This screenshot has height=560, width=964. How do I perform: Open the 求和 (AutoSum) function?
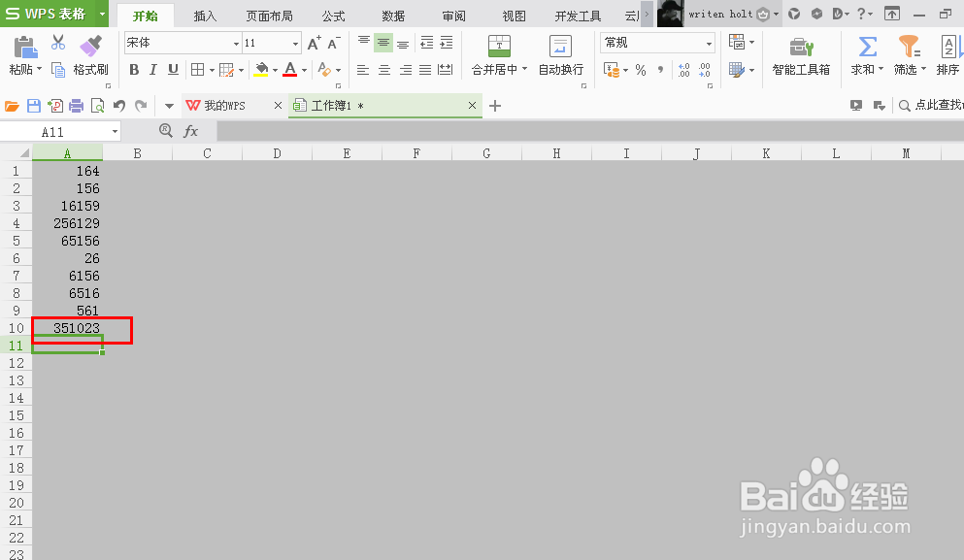tap(863, 58)
